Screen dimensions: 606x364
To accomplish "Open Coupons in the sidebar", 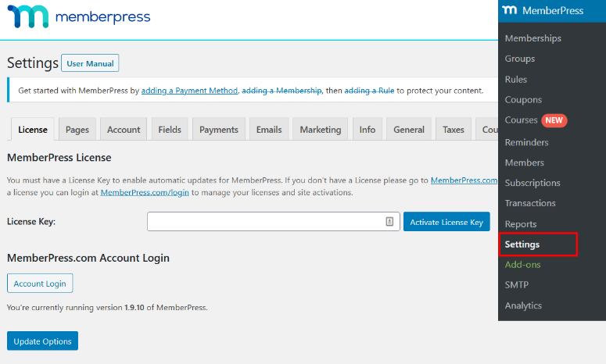I will pyautogui.click(x=523, y=99).
